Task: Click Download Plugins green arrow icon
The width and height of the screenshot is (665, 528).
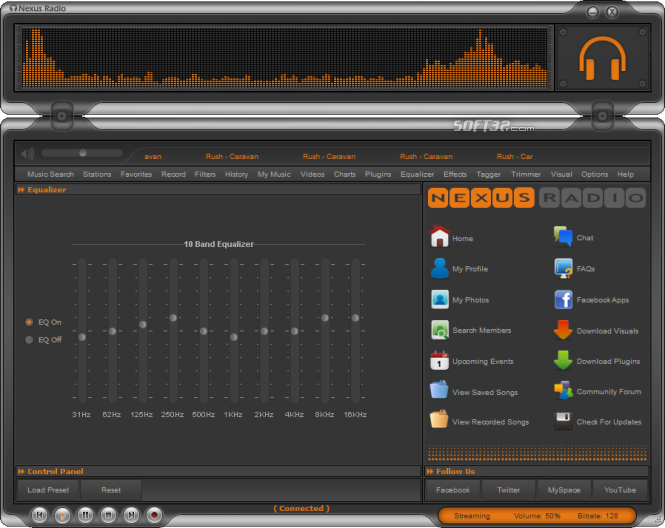Action: tap(563, 361)
